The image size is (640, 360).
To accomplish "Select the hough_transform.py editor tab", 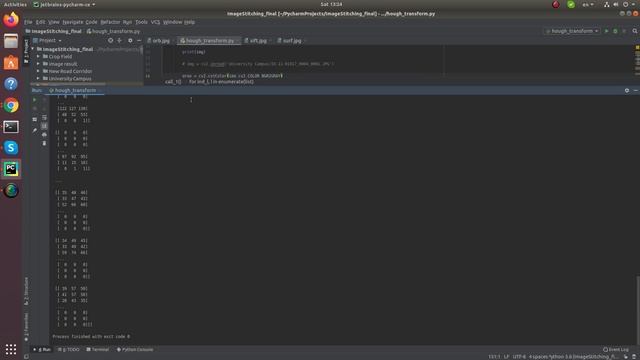I will (209, 40).
